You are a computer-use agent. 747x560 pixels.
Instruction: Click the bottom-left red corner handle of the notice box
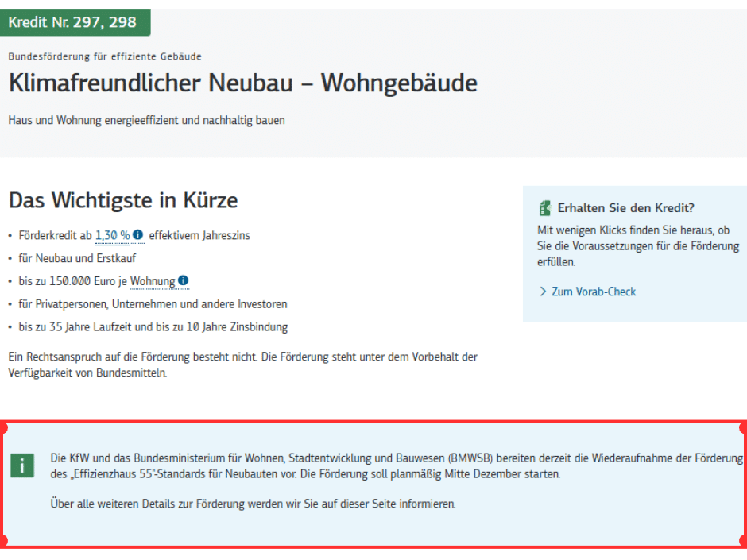pos(3,542)
